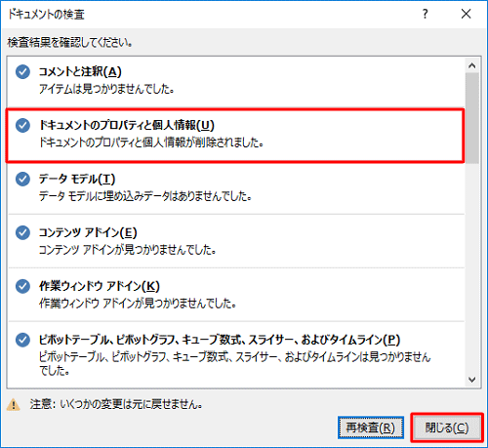Click the 再検査(R) button
The width and height of the screenshot is (488, 448).
(x=371, y=428)
